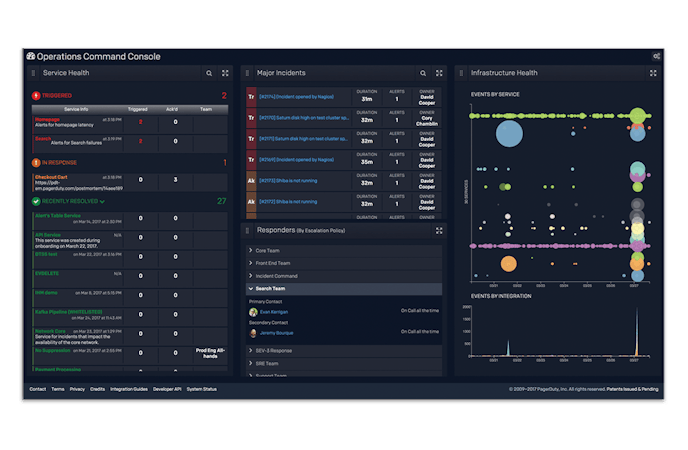Click the Triggered column header
The height and width of the screenshot is (450, 688).
138,110
